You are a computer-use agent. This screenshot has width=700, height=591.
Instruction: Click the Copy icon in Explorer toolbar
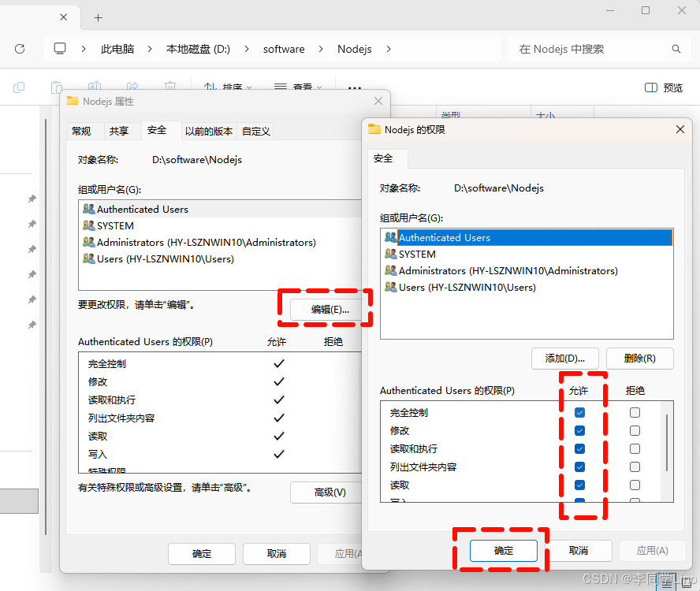click(x=18, y=87)
